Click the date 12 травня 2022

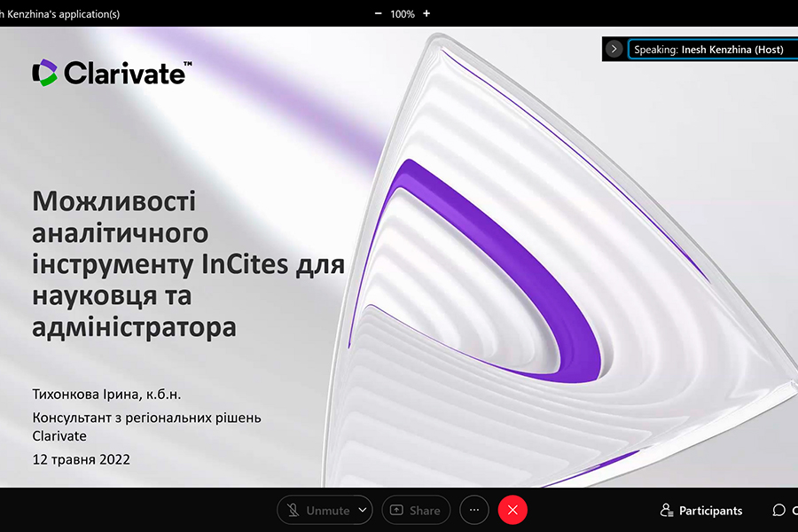(81, 459)
